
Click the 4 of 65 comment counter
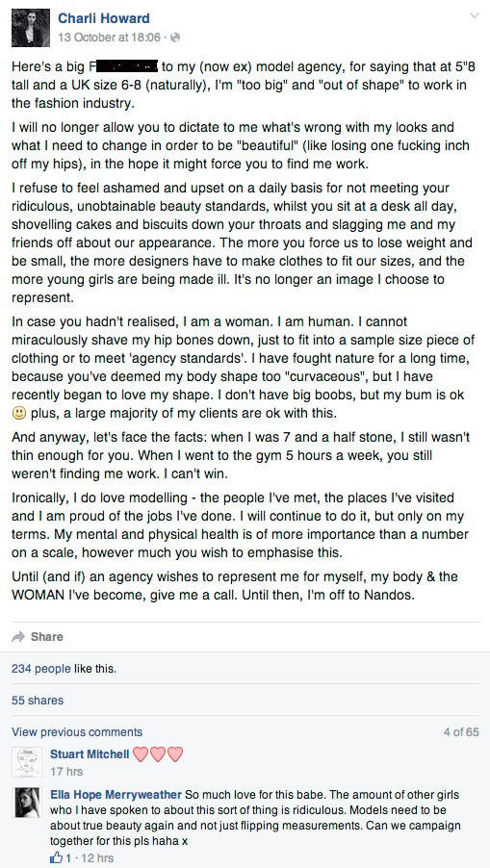[461, 731]
